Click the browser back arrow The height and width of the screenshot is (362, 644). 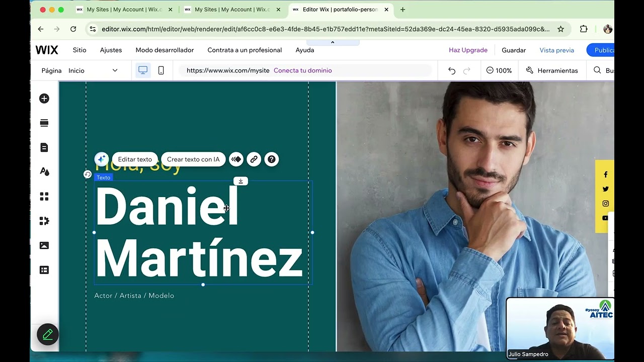pyautogui.click(x=41, y=29)
